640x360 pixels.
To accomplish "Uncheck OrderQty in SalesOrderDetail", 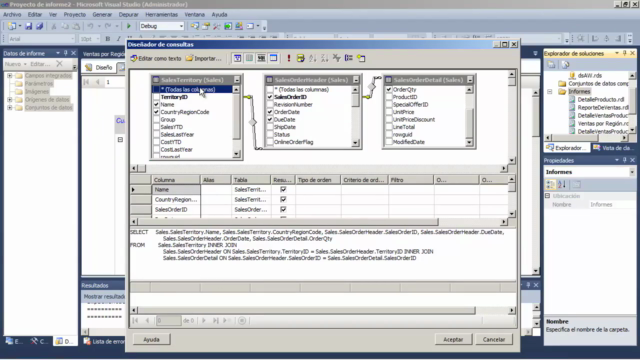I will click(389, 89).
